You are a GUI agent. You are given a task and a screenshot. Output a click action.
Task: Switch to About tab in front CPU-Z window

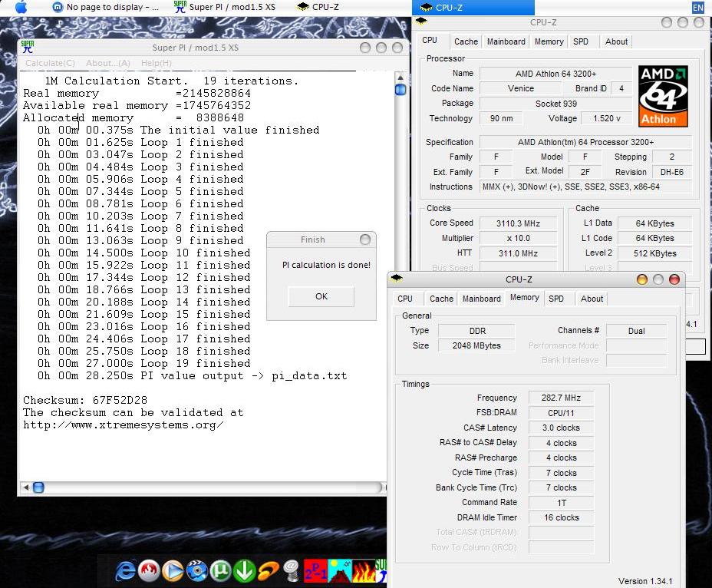(x=592, y=299)
